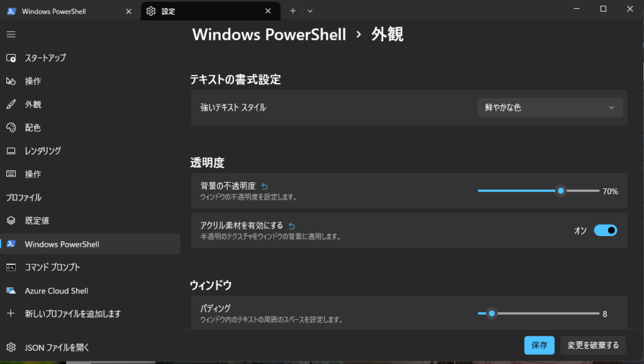644x364 pixels.
Task: Open the スタートアップ settings page
Action: 91,58
